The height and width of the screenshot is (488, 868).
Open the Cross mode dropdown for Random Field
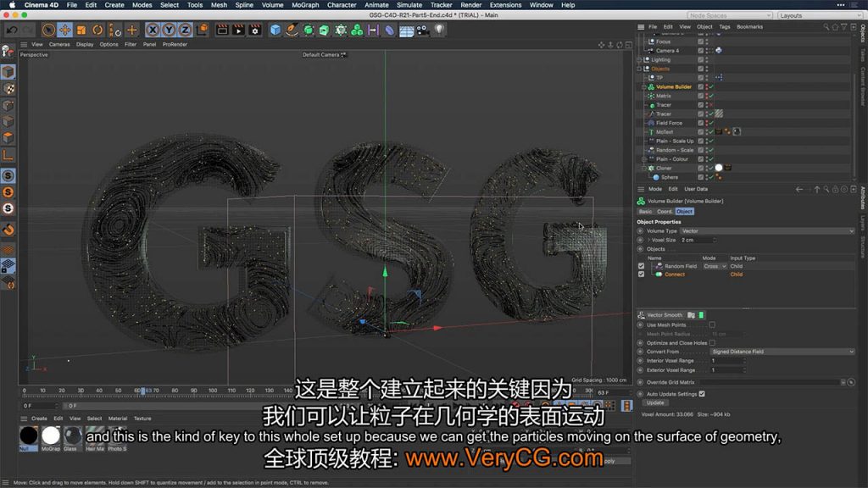(x=714, y=267)
